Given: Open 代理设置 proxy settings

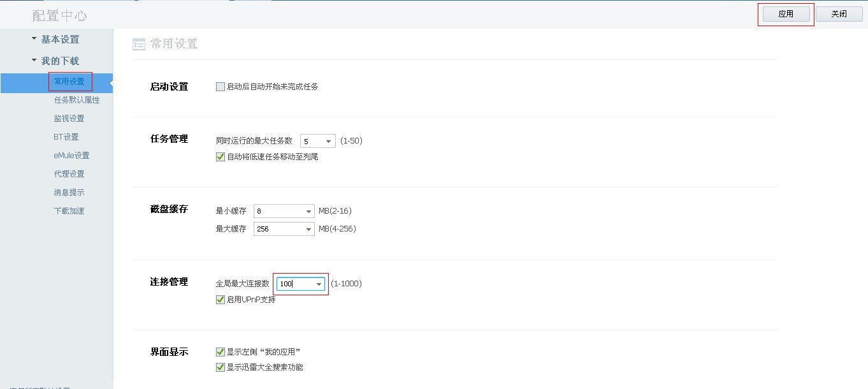Looking at the screenshot, I should 69,174.
